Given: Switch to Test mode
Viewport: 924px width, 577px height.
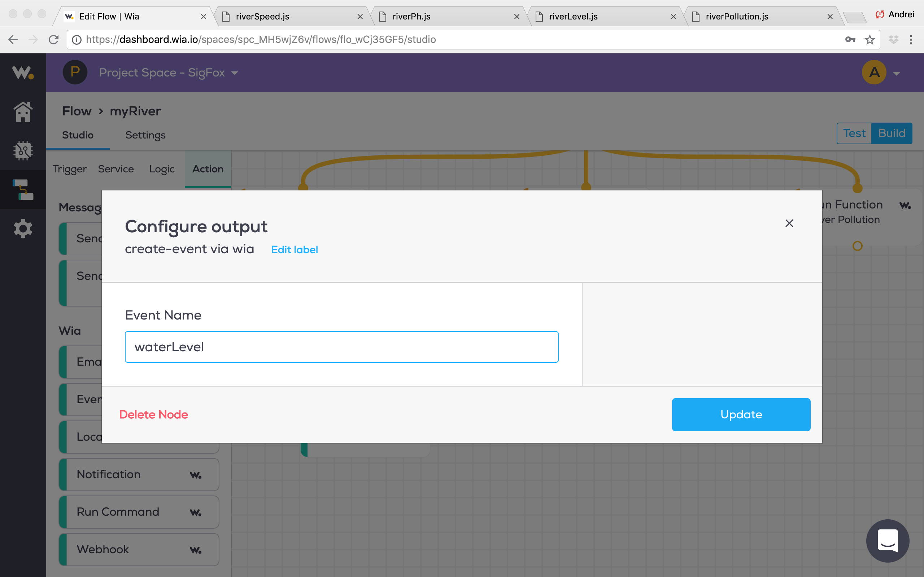Looking at the screenshot, I should (x=854, y=133).
